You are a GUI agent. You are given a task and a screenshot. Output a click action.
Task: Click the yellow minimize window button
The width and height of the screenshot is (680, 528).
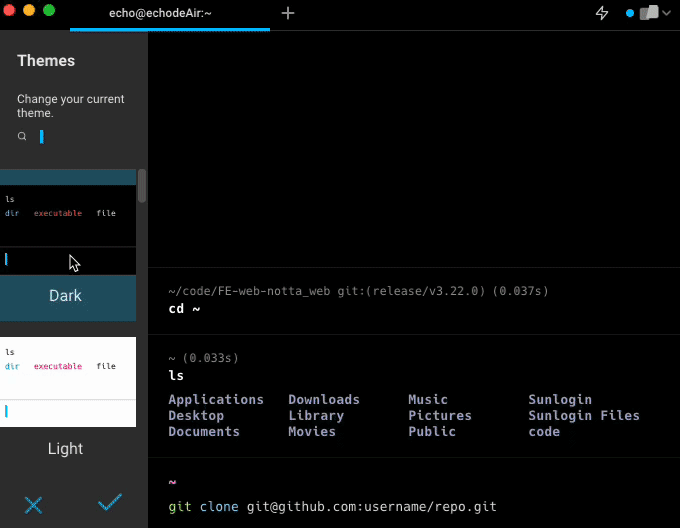pos(29,10)
